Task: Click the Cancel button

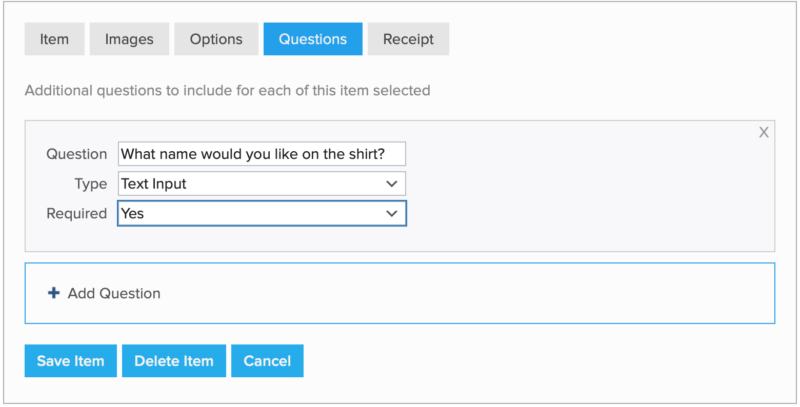Action: coord(267,361)
